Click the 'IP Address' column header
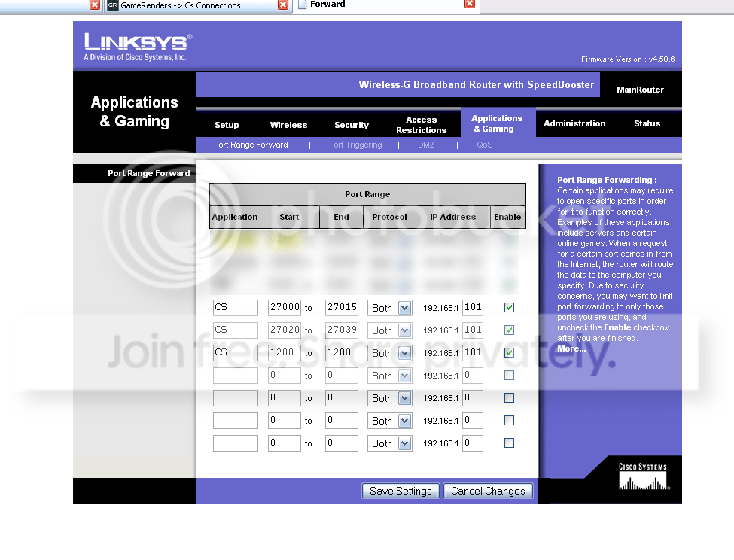Viewport: 734px width, 560px height. (452, 217)
